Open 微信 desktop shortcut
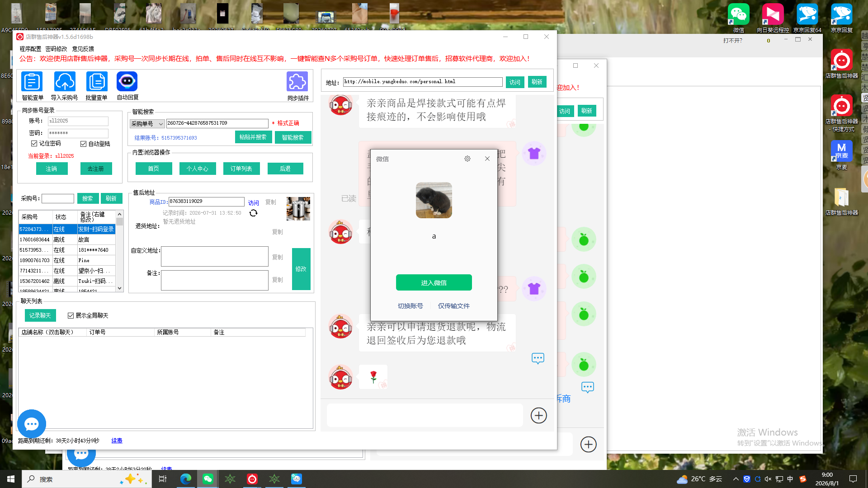 pos(739,19)
